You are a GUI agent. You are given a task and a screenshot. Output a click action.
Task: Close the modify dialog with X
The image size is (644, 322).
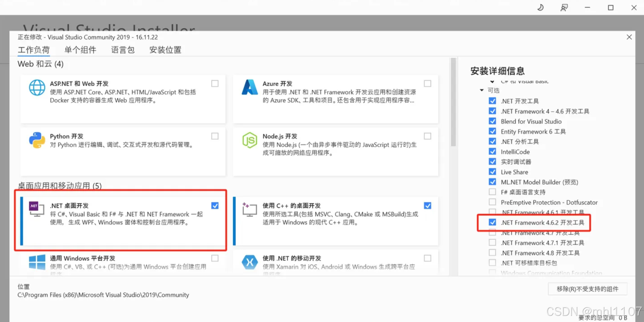point(629,37)
